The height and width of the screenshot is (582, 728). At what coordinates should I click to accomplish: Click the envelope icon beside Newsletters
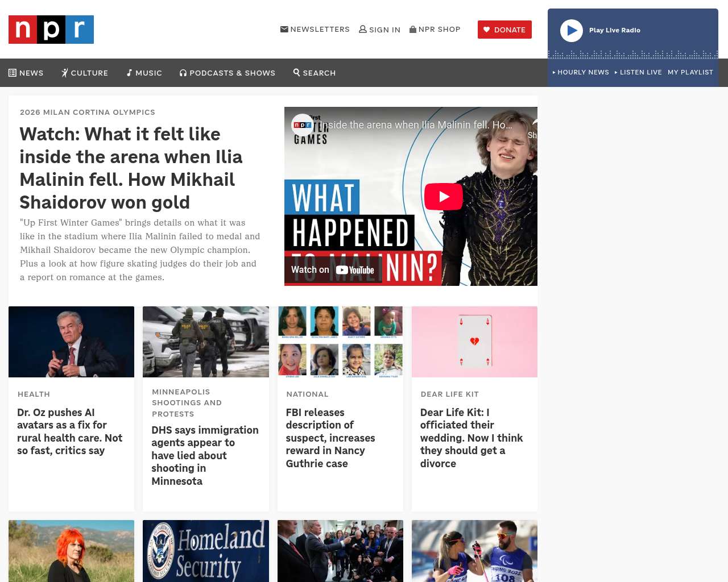pos(284,29)
